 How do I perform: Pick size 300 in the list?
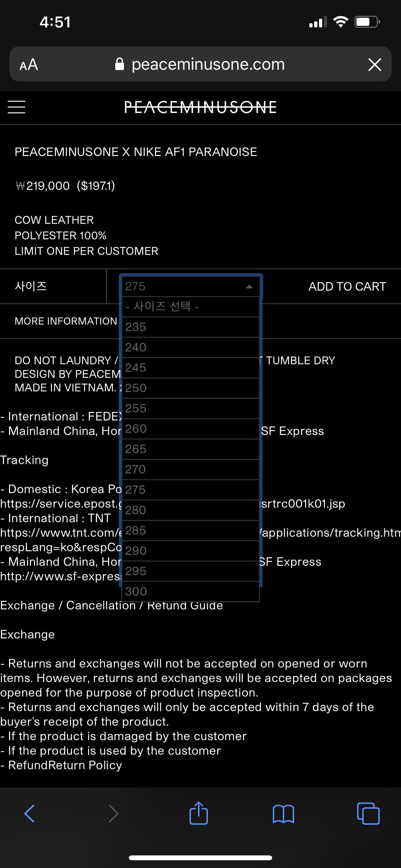coord(191,591)
